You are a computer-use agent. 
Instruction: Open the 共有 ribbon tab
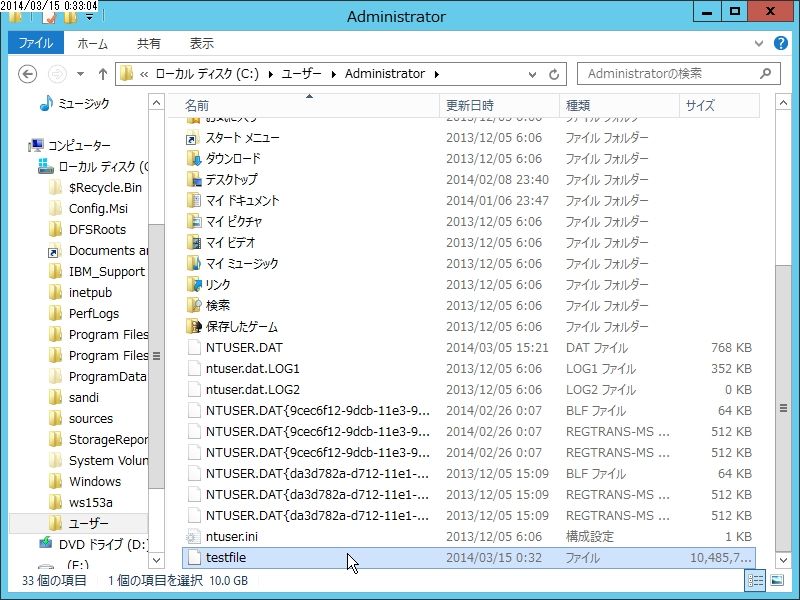tap(148, 44)
